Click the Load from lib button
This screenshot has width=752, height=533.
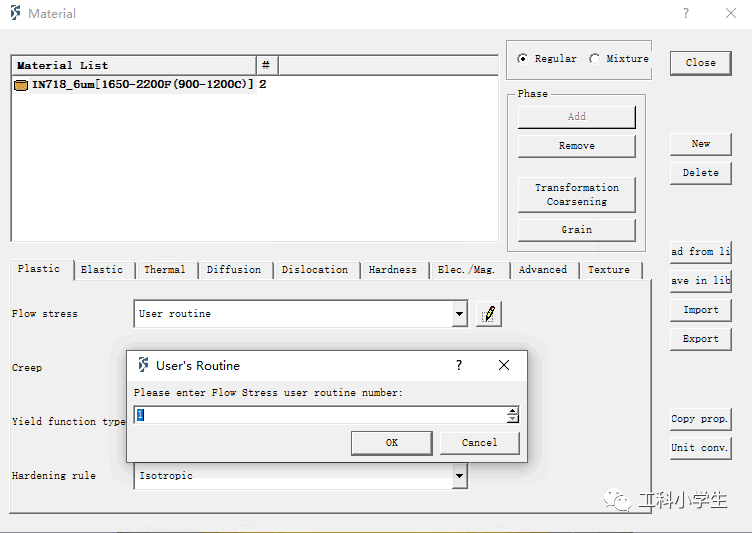pyautogui.click(x=701, y=252)
